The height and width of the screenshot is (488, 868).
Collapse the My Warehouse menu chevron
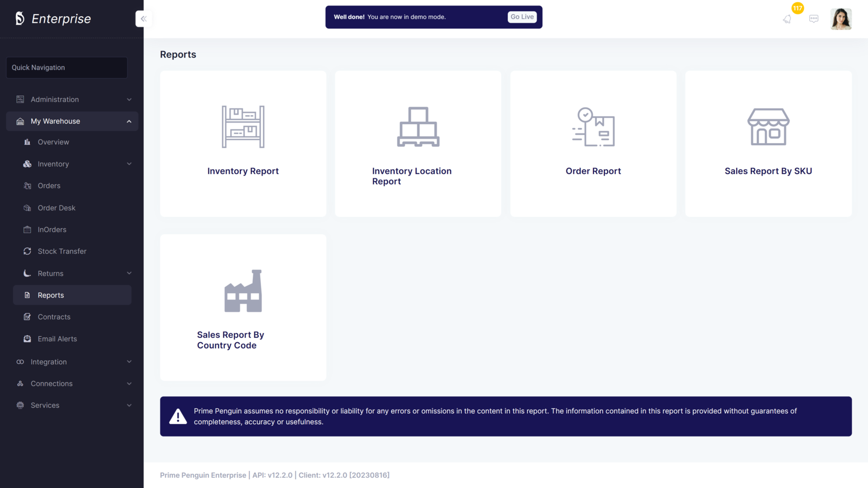pos(129,121)
